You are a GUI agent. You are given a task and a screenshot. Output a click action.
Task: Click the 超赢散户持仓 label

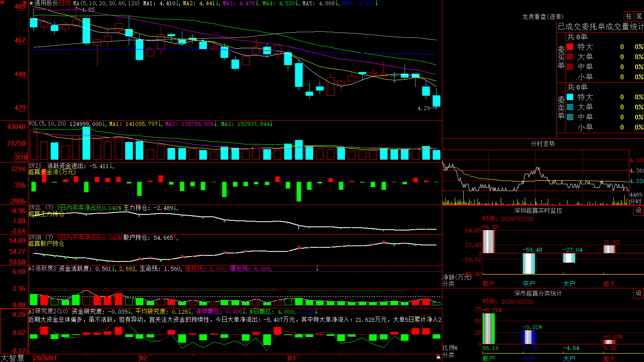[x=46, y=243]
